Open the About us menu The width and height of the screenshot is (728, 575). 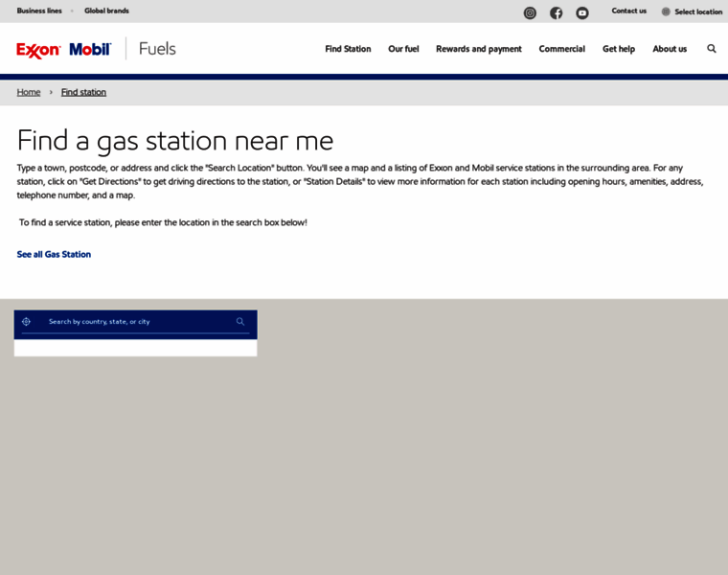click(670, 49)
